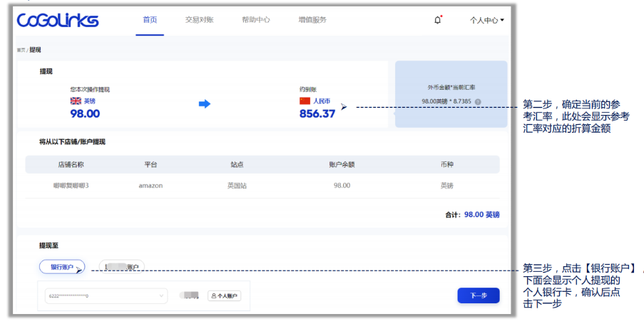
Task: Click the CoGoLinks logo
Action: 58,20
